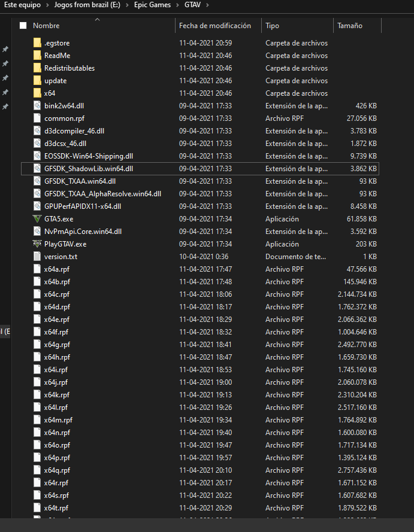
Task: Expand the chevron after Epic Games breadcrumb
Action: click(177, 5)
